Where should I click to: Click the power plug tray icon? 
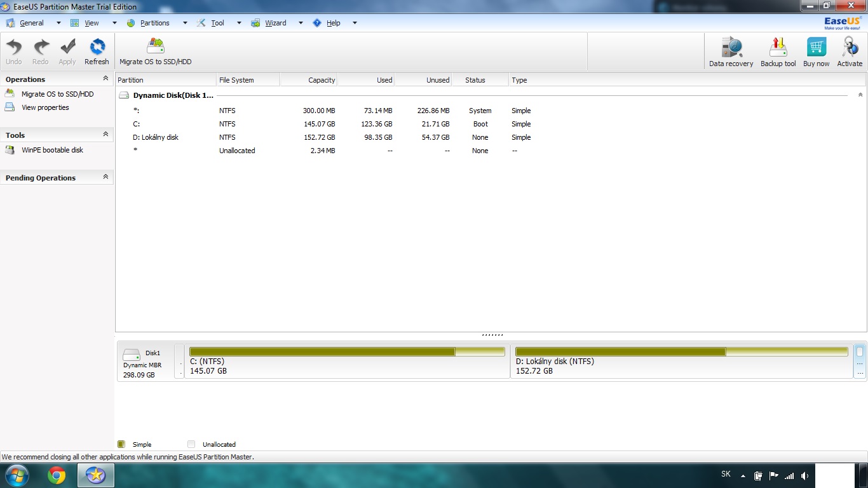[x=758, y=475]
